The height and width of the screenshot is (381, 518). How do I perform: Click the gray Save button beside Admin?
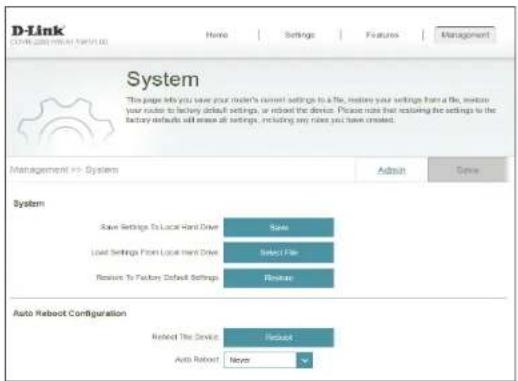pyautogui.click(x=467, y=170)
